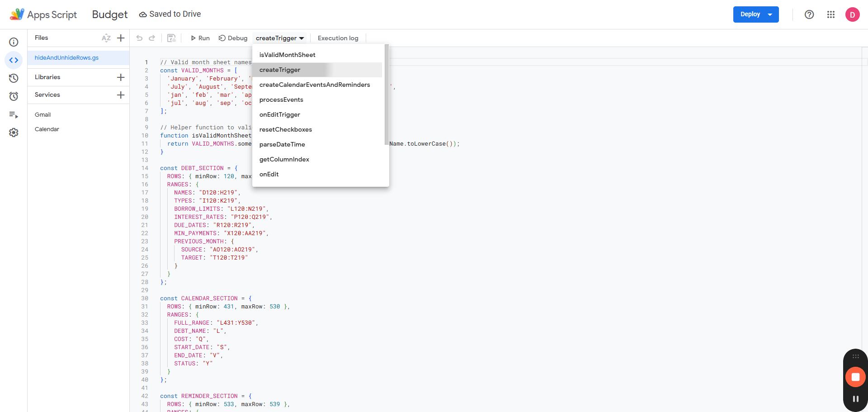Click the STATUS: "Y" code line

(193, 364)
